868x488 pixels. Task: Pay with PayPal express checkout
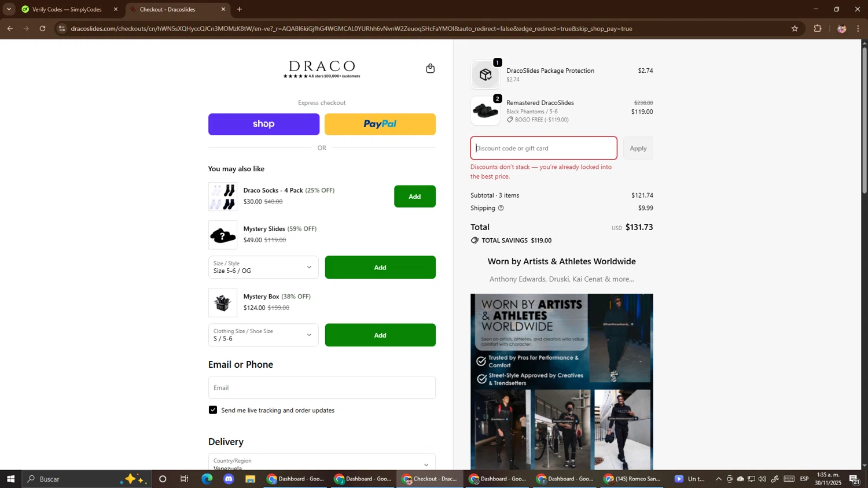[380, 124]
